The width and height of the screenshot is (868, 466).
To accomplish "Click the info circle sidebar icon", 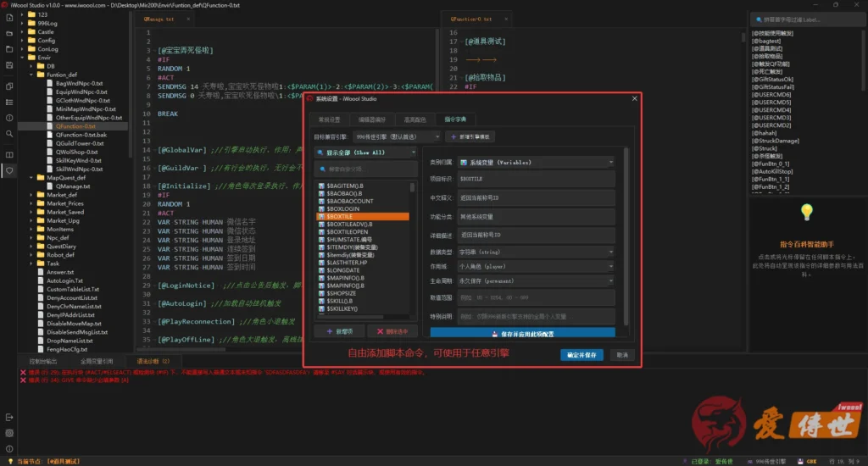I will 9,118.
